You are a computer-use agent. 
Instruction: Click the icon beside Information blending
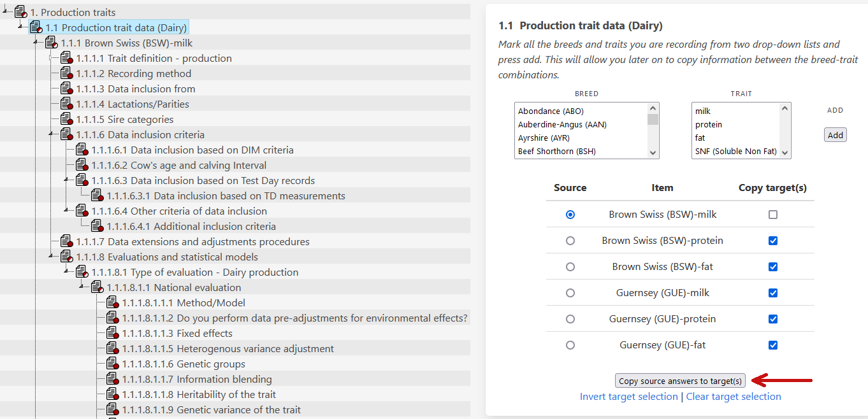click(112, 379)
